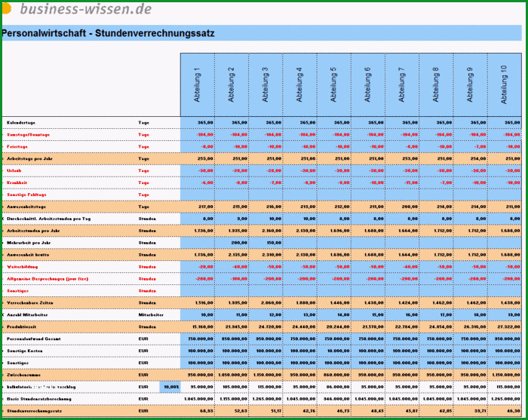Click the 'Anzahl Mitarbeiter' row label
528x420 pixels.
(27, 315)
